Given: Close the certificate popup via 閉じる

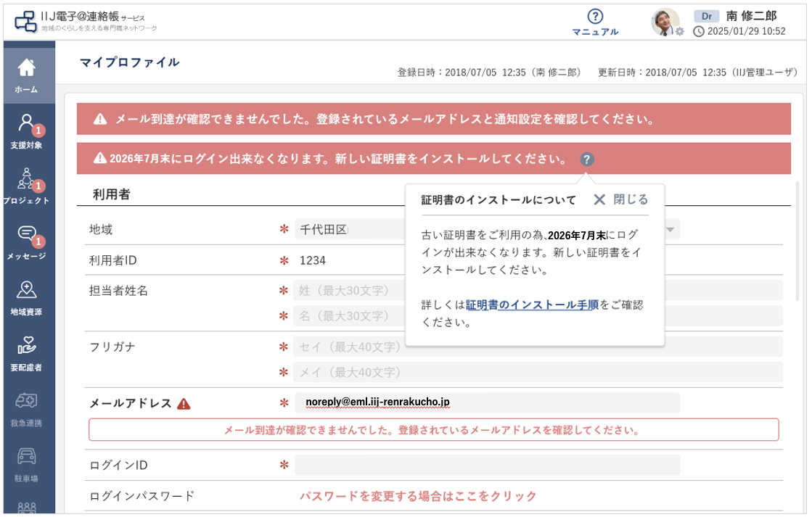Looking at the screenshot, I should tap(631, 198).
